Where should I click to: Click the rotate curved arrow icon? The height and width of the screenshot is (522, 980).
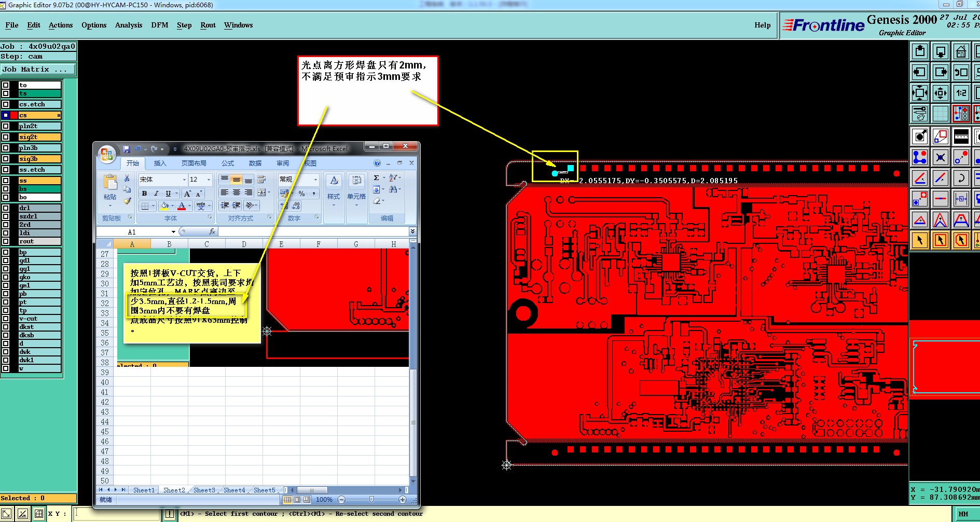(x=961, y=178)
